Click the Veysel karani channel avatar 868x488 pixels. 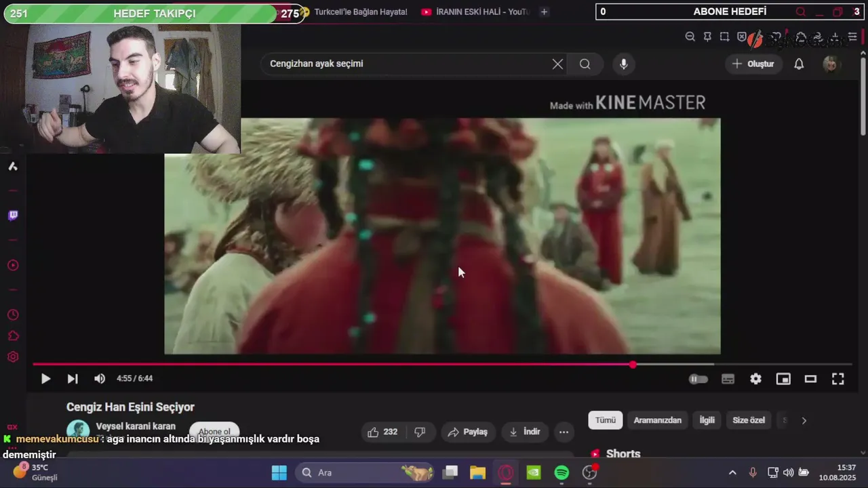(x=78, y=431)
